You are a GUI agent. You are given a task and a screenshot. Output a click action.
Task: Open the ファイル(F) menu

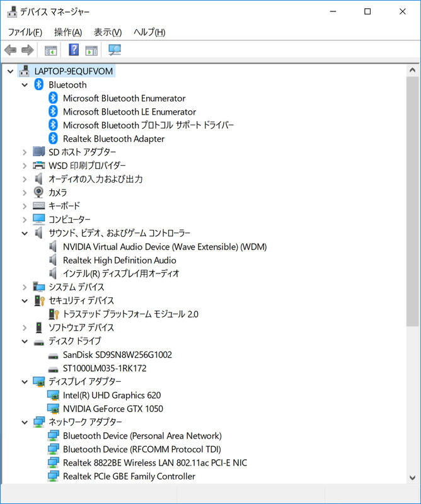pyautogui.click(x=25, y=32)
